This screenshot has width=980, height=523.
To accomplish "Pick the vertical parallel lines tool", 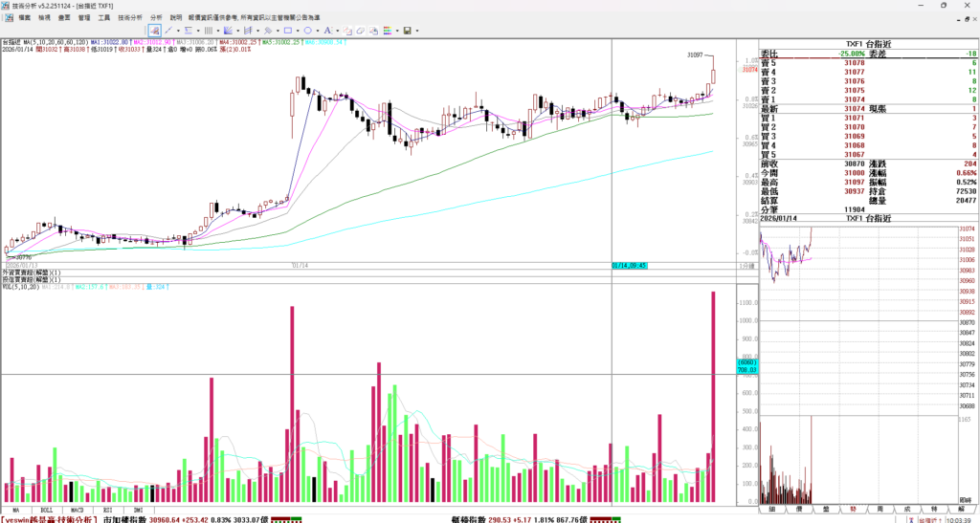I will click(208, 31).
